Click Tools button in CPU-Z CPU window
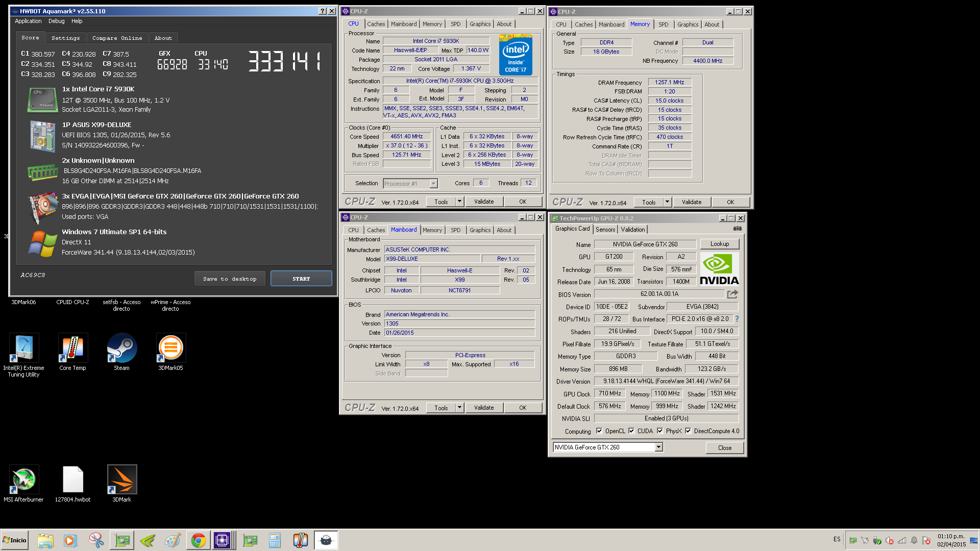Screen dimensions: 980x551 click(441, 202)
